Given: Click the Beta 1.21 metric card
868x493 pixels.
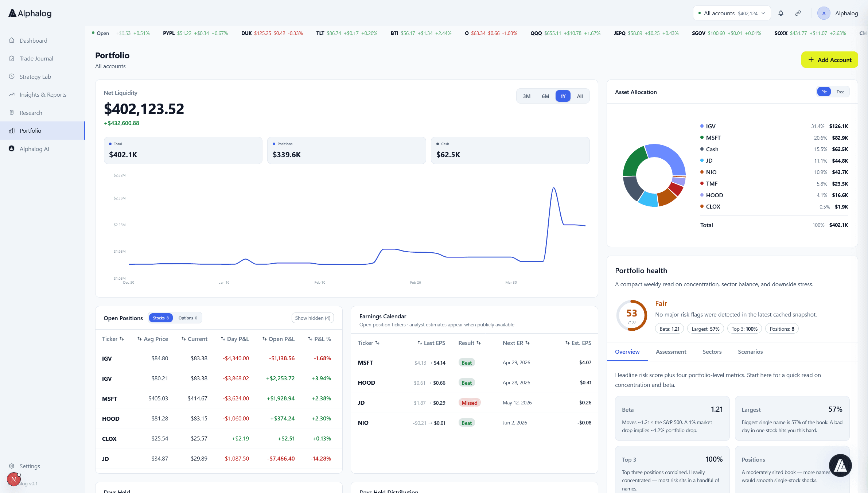Looking at the screenshot, I should point(672,418).
